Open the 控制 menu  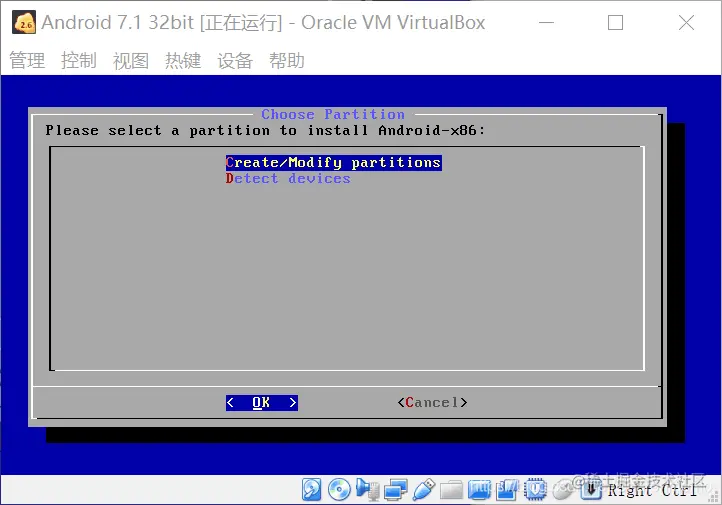coord(79,60)
